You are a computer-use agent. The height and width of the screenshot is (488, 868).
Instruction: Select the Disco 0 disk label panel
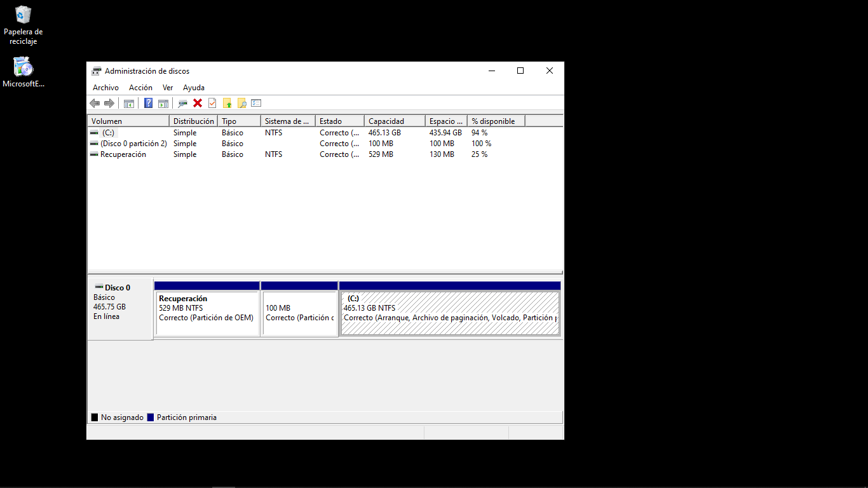[x=120, y=308]
